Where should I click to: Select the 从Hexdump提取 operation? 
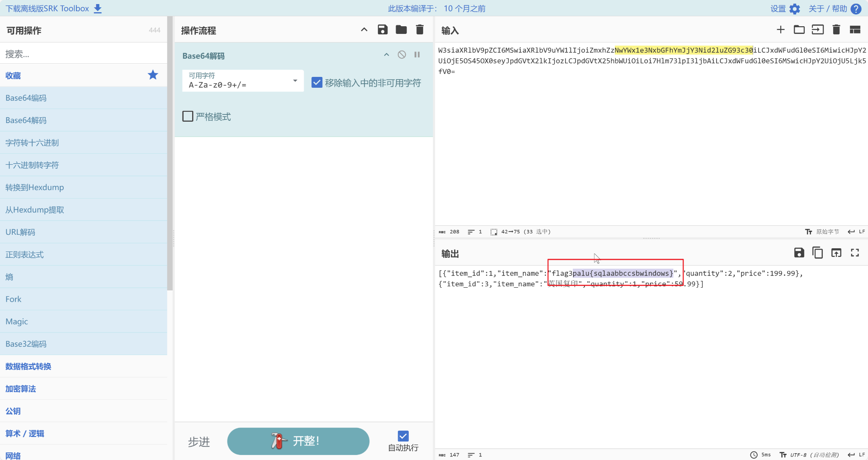84,210
